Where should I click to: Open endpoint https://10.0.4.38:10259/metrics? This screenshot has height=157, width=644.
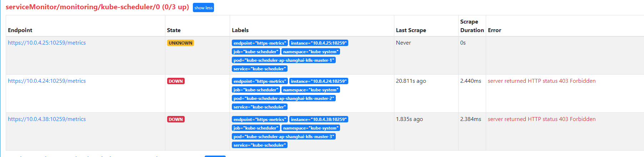click(x=47, y=119)
